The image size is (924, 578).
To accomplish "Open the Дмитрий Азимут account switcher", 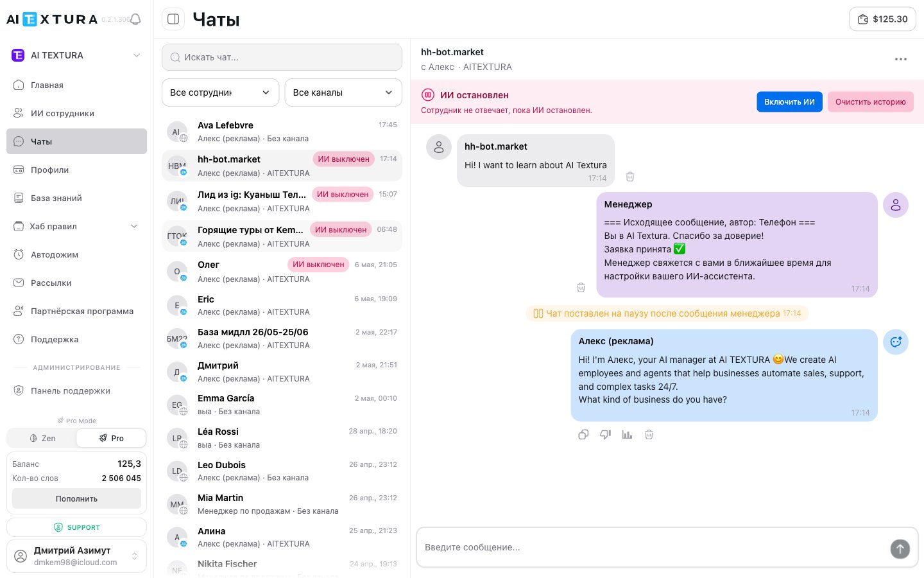I will click(76, 556).
